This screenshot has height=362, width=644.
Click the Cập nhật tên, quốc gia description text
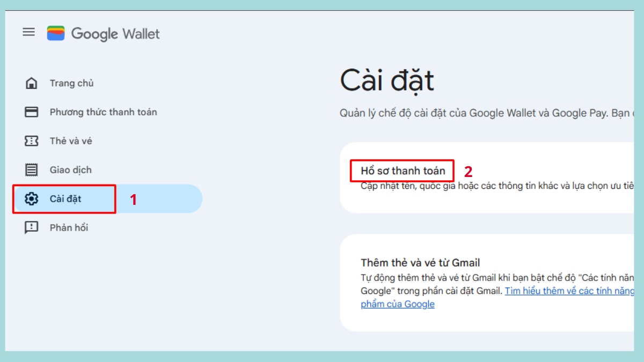pyautogui.click(x=497, y=186)
